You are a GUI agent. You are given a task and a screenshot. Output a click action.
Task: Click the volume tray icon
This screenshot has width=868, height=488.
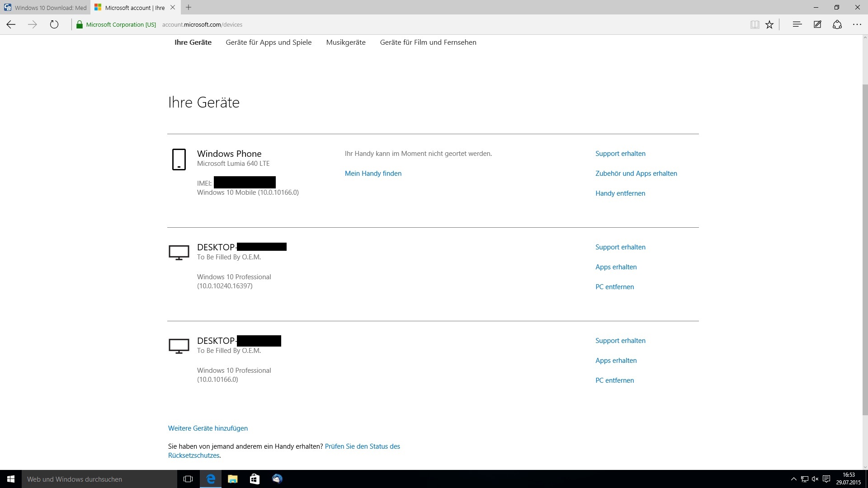point(815,479)
